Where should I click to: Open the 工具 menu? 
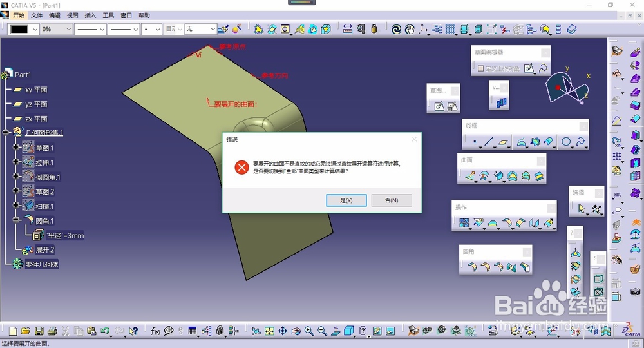tap(108, 15)
